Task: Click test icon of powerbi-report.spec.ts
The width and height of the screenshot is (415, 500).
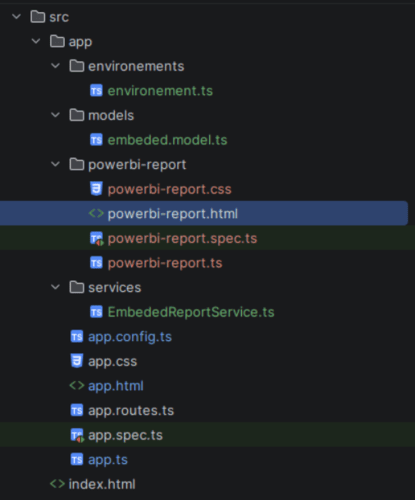Action: coord(97,238)
